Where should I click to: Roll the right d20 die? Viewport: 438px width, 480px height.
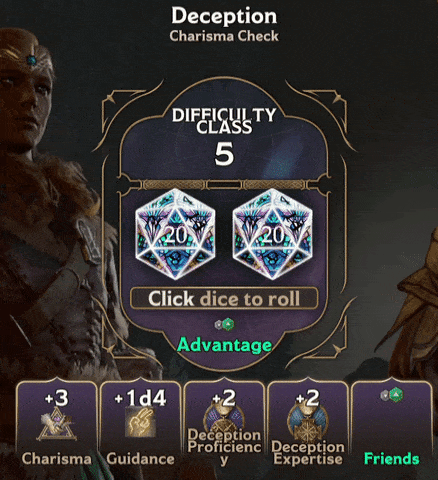tap(272, 234)
